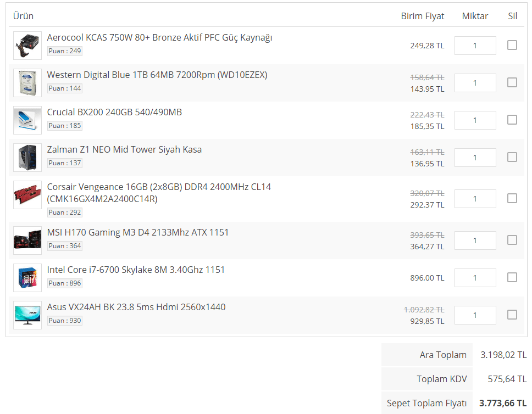Screen dimensions: 532x414
Task: Click the discounted price 292,37 TL
Action: tap(427, 205)
